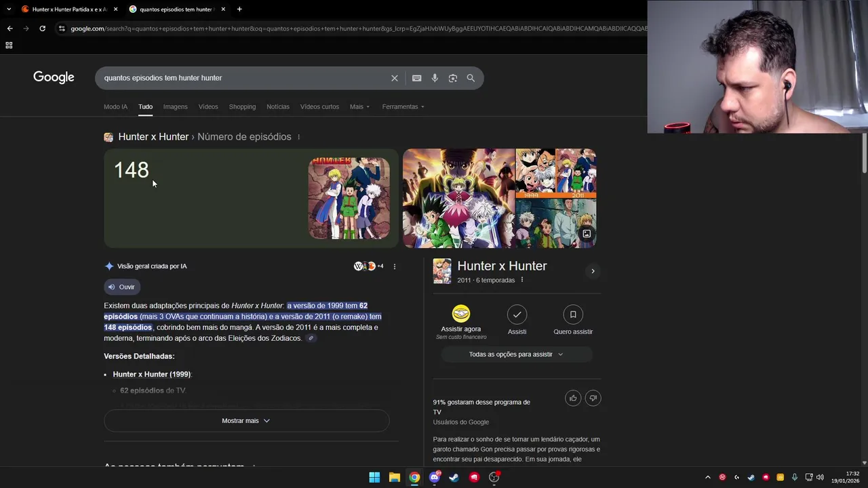This screenshot has width=868, height=488.
Task: Click the Hunter x Hunter (1999) bullet
Action: point(153,374)
